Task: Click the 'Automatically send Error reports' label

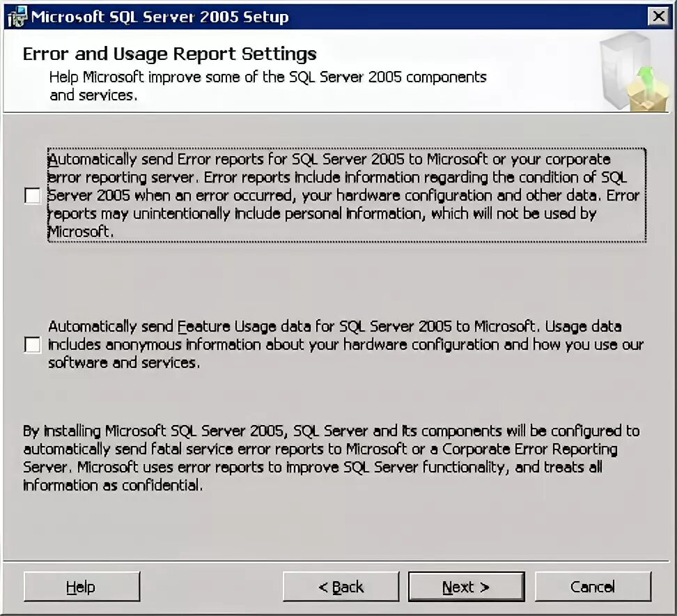Action: click(347, 195)
